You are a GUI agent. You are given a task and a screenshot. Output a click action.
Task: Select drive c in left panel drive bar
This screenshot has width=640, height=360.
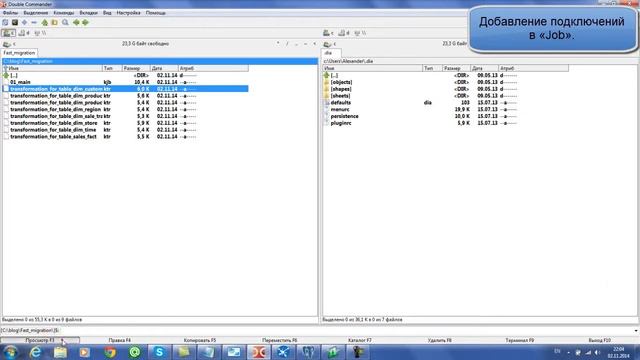click(x=9, y=33)
